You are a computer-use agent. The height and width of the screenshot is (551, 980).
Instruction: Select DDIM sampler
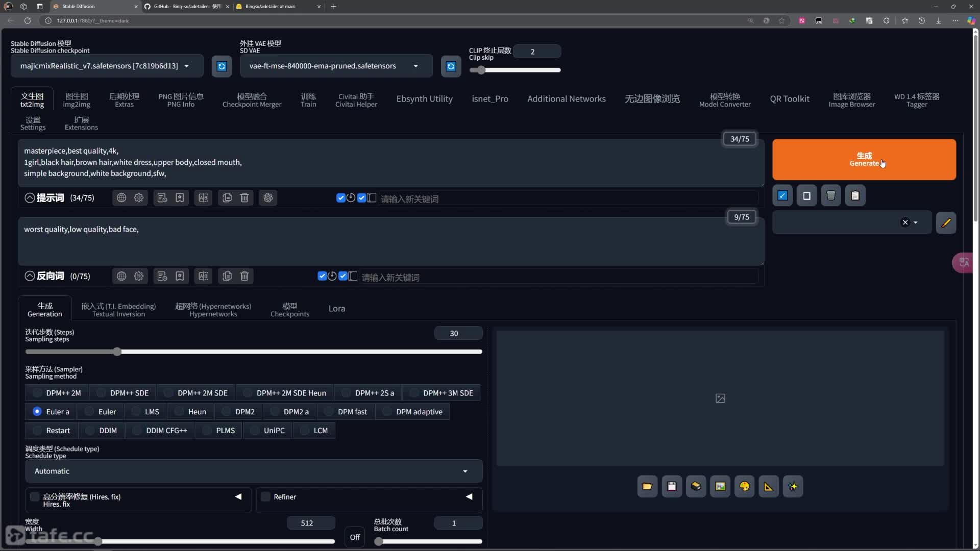click(x=101, y=431)
